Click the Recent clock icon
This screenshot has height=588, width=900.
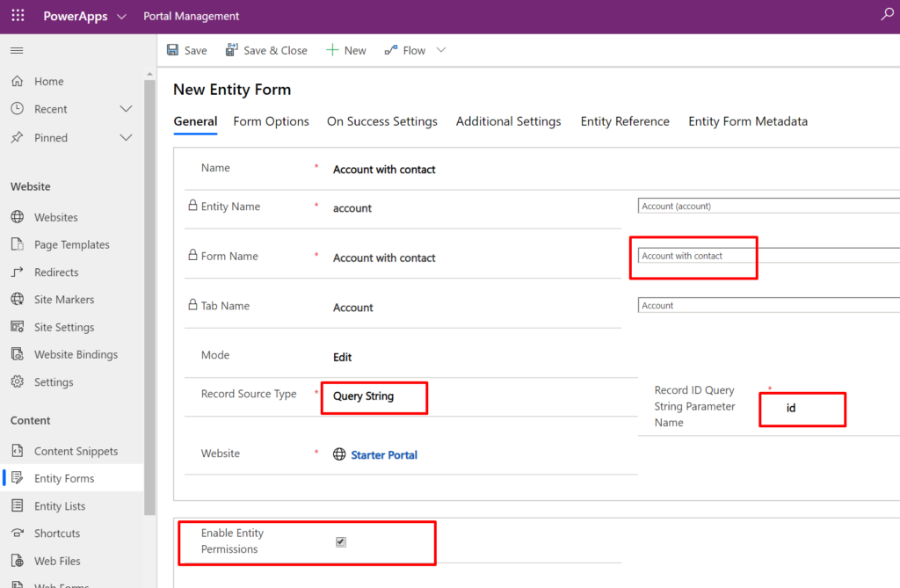(x=18, y=108)
